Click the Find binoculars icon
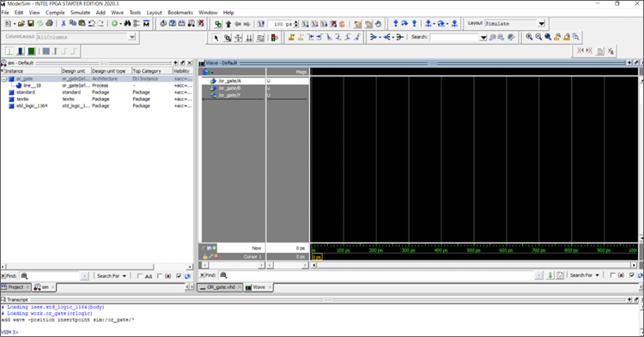 [127, 24]
